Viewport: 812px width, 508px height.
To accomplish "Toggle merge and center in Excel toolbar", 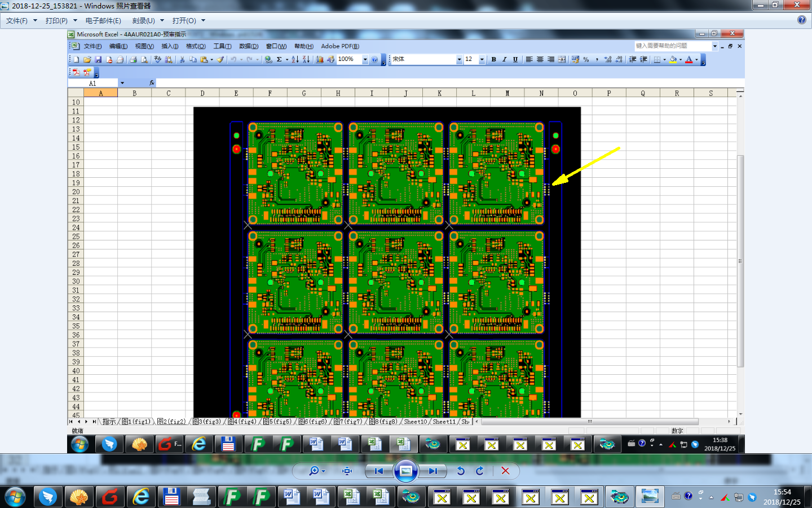I will [562, 59].
